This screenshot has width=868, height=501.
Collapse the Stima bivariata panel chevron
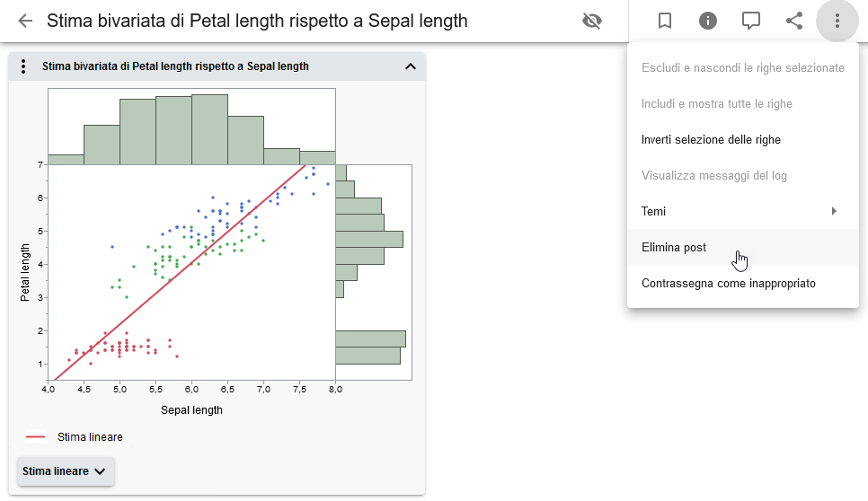pos(411,66)
